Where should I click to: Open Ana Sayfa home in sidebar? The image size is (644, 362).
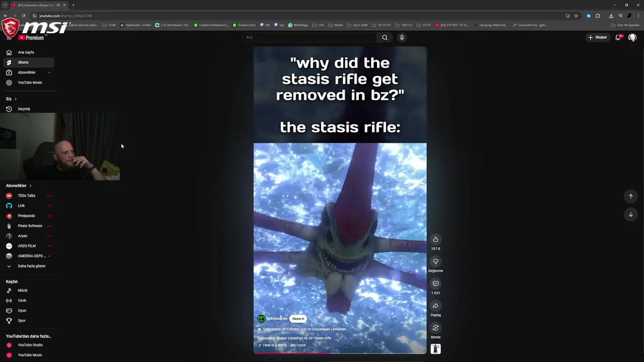(x=28, y=52)
